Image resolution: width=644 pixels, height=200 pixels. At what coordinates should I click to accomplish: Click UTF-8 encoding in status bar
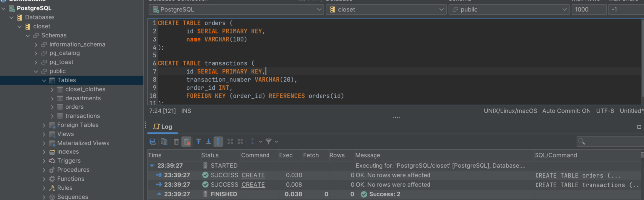click(605, 111)
